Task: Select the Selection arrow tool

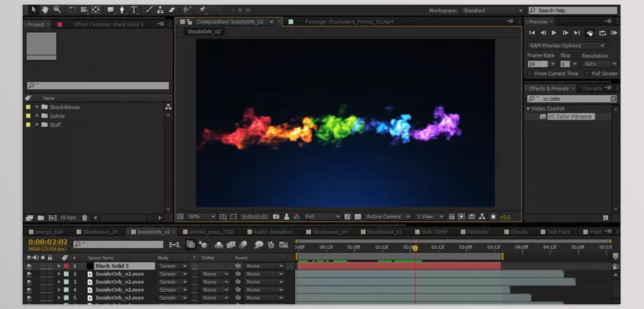Action: [34, 9]
